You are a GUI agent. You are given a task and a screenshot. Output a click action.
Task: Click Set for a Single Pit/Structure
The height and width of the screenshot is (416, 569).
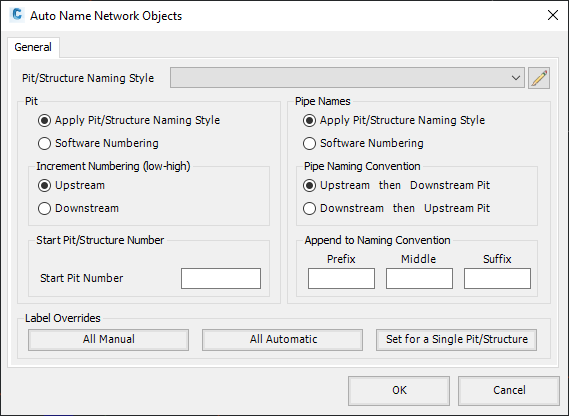click(457, 340)
